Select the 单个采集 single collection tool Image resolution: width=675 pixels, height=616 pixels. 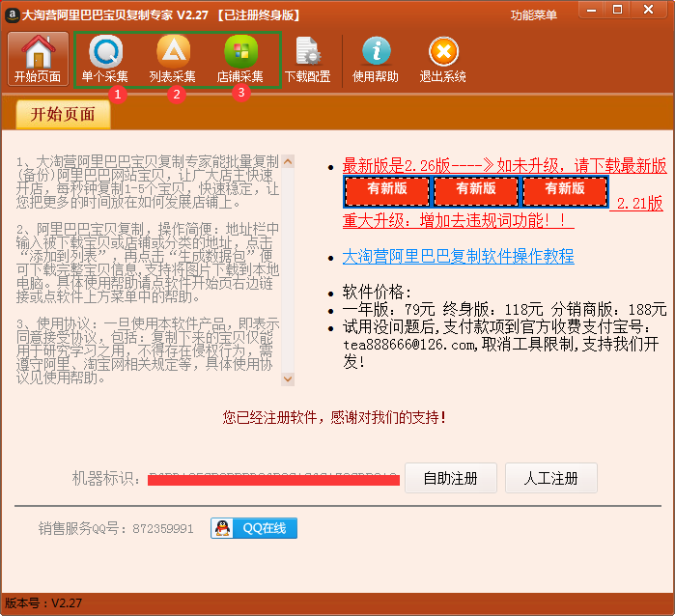click(105, 59)
